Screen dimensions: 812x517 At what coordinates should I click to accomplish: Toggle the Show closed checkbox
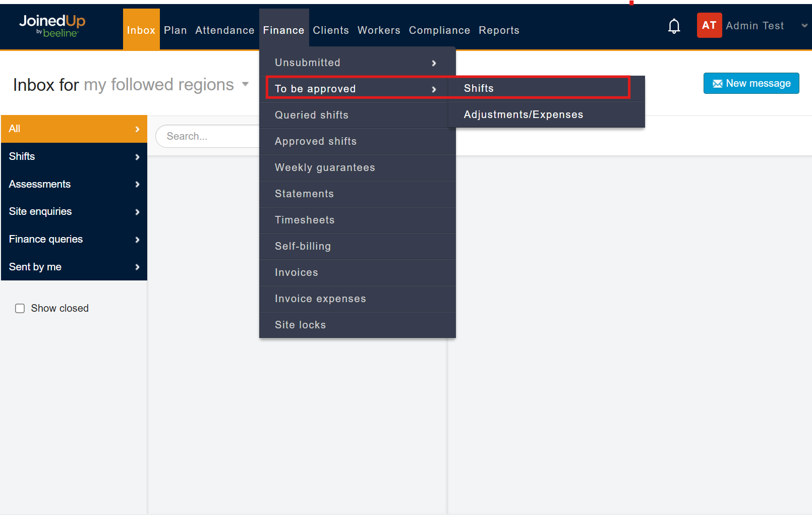(x=20, y=308)
